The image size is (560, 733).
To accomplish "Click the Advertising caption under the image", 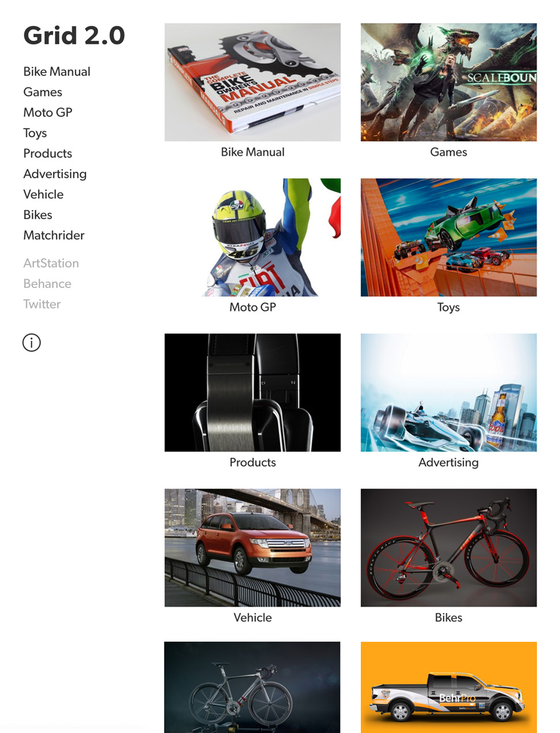I will (x=449, y=462).
